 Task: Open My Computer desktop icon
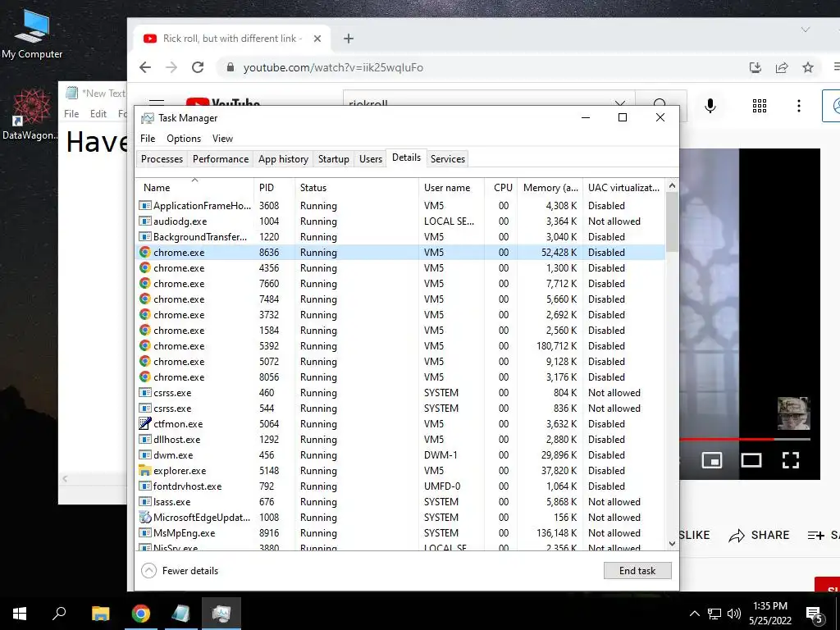click(x=32, y=34)
